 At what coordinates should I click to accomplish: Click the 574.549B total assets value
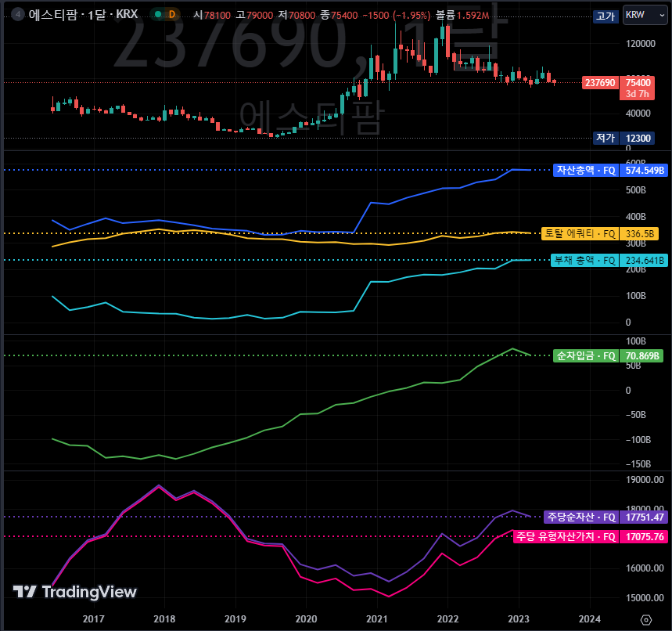(x=644, y=171)
